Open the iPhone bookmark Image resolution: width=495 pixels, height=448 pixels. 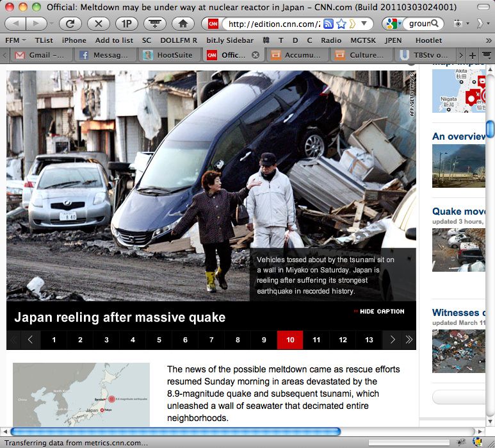click(x=74, y=40)
